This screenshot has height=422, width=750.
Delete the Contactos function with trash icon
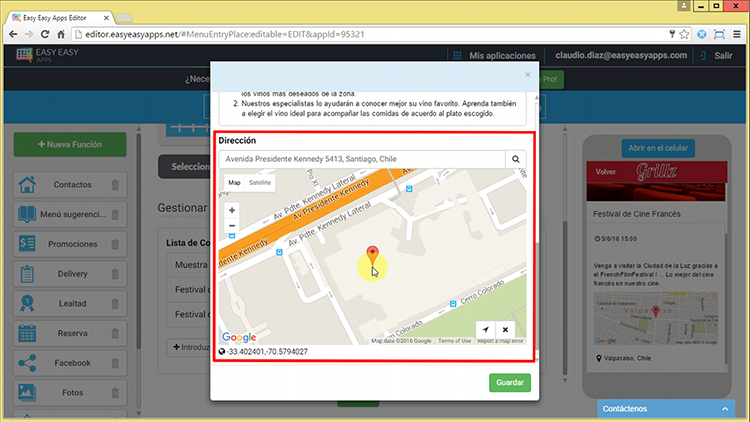[115, 185]
